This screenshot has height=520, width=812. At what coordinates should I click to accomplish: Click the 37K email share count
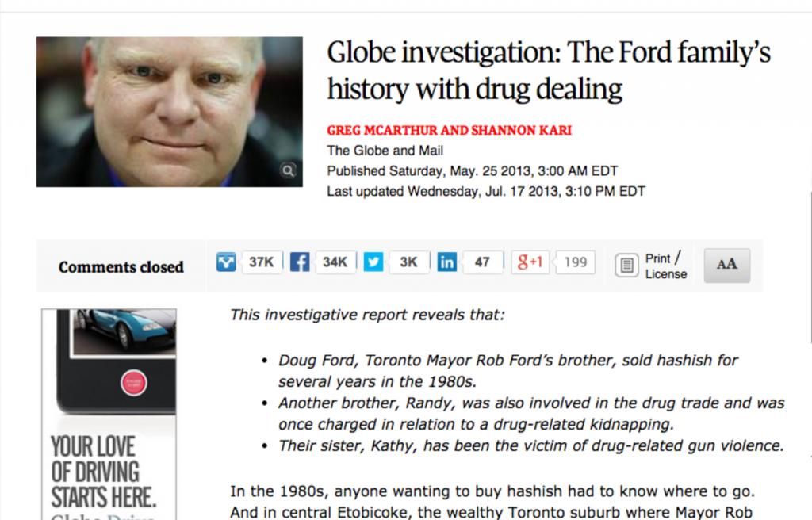coord(261,262)
